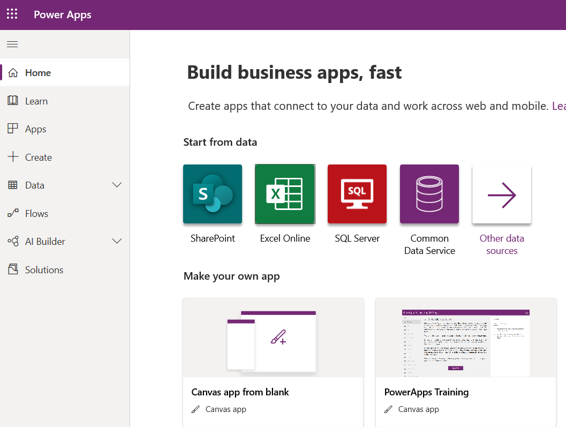Click the Learn more link after description
The image size is (566, 427).
pos(559,106)
